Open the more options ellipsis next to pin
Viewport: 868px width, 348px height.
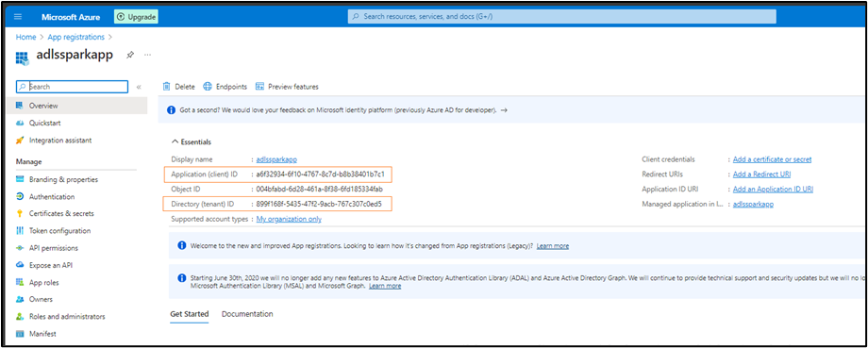(x=148, y=55)
